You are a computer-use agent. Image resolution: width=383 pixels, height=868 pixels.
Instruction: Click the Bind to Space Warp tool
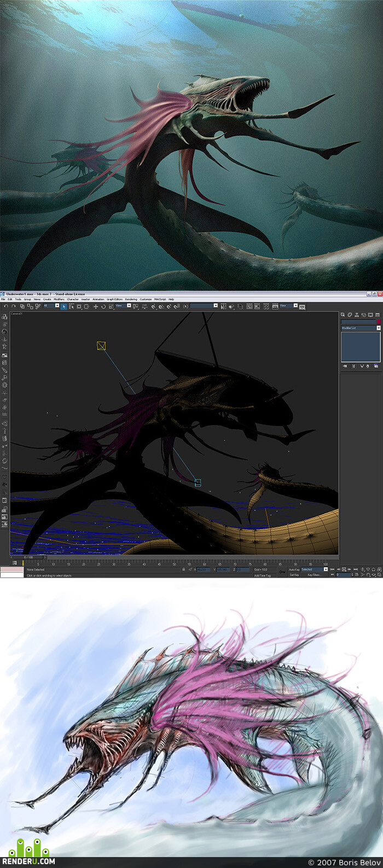pos(38,306)
